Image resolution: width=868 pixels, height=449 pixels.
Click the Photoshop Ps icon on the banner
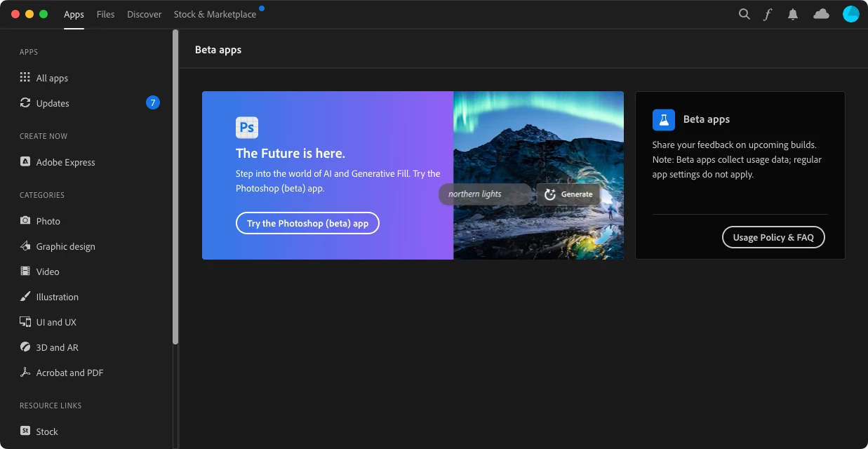coord(247,127)
